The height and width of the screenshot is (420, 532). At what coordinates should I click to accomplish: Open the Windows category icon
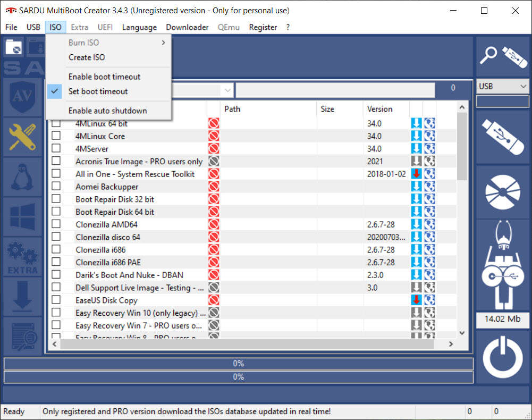[22, 217]
